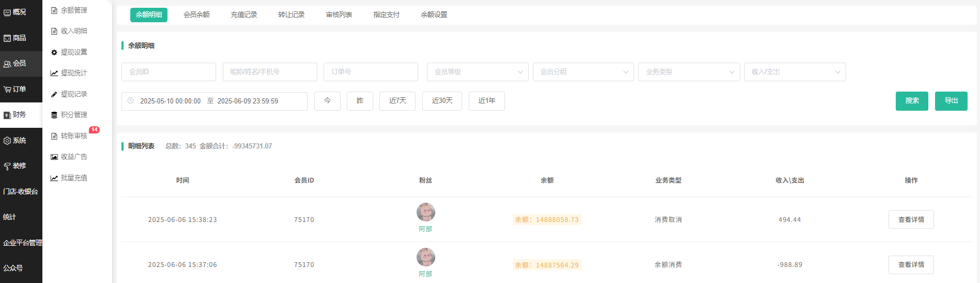This screenshot has width=980, height=283.
Task: Click the 系统 settings gear icon
Action: pyautogui.click(x=7, y=141)
